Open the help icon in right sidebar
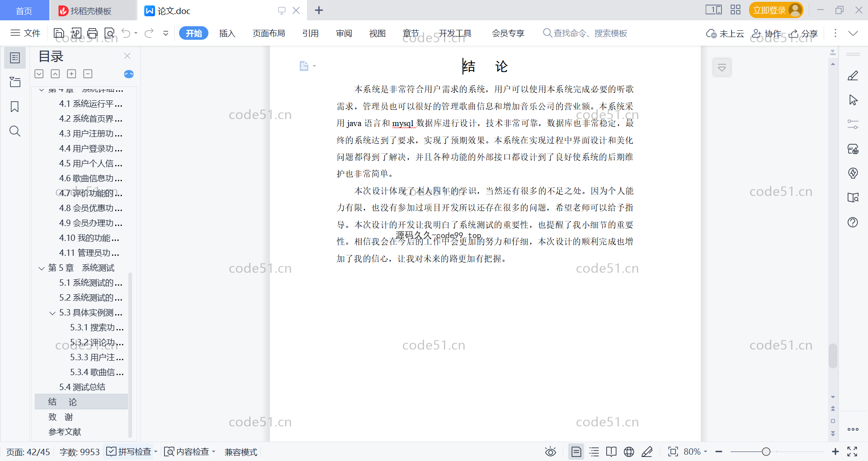The image size is (868, 461). (853, 222)
